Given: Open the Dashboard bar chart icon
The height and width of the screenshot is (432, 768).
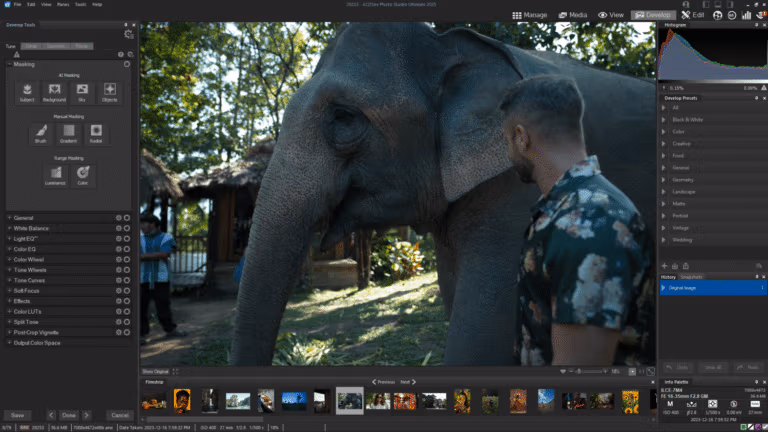Looking at the screenshot, I should click(746, 15).
